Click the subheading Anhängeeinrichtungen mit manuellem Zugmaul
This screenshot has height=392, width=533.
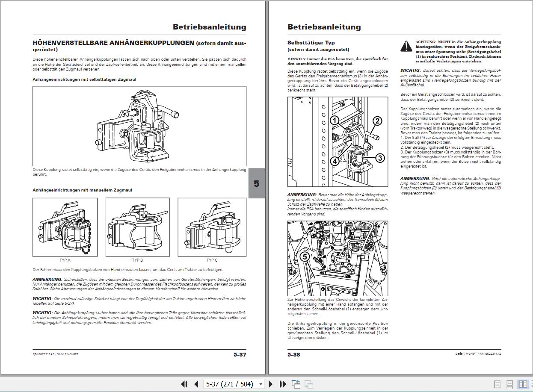(x=83, y=190)
